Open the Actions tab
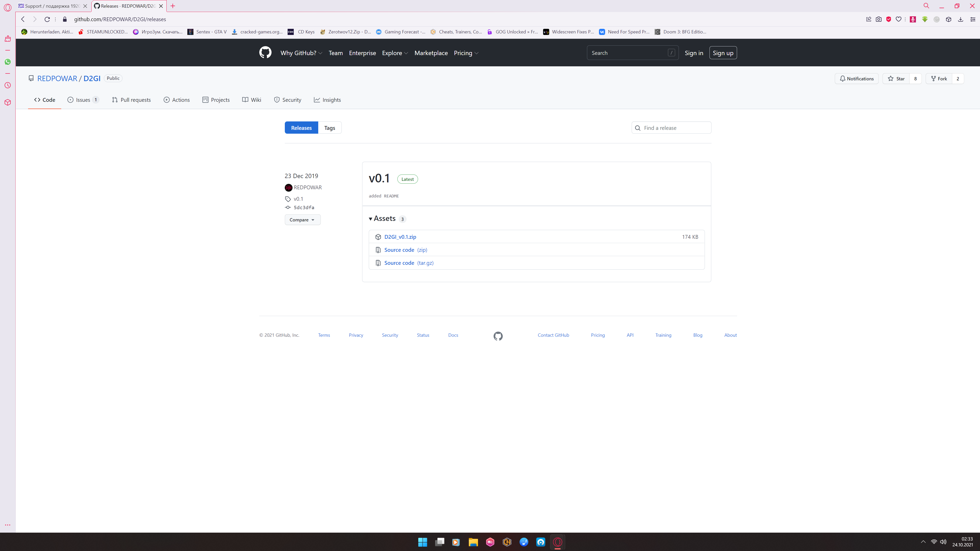 tap(177, 100)
